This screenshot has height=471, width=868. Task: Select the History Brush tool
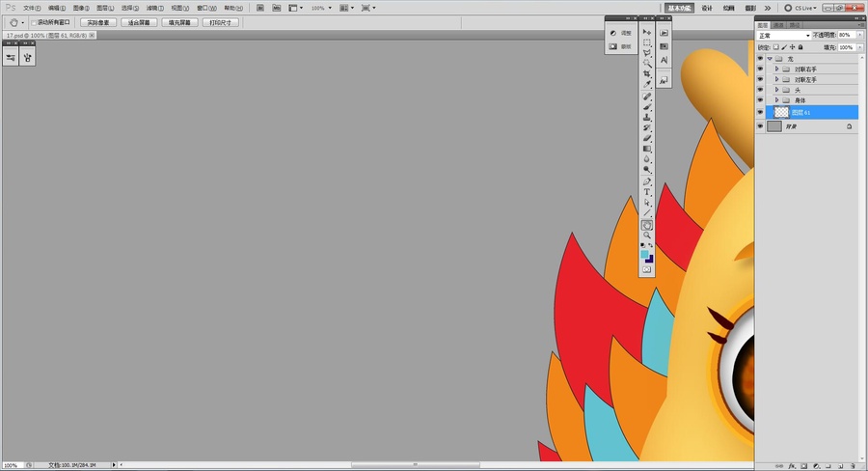pyautogui.click(x=646, y=128)
